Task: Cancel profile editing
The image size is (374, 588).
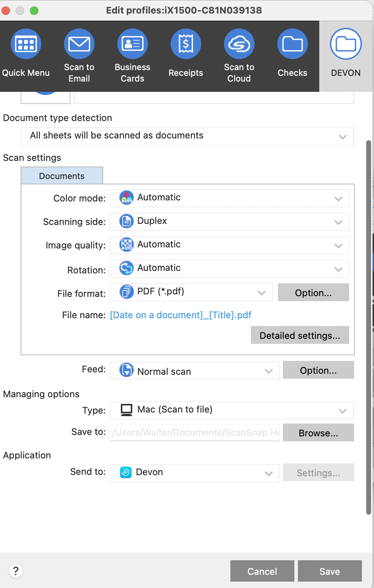Action: pyautogui.click(x=262, y=571)
